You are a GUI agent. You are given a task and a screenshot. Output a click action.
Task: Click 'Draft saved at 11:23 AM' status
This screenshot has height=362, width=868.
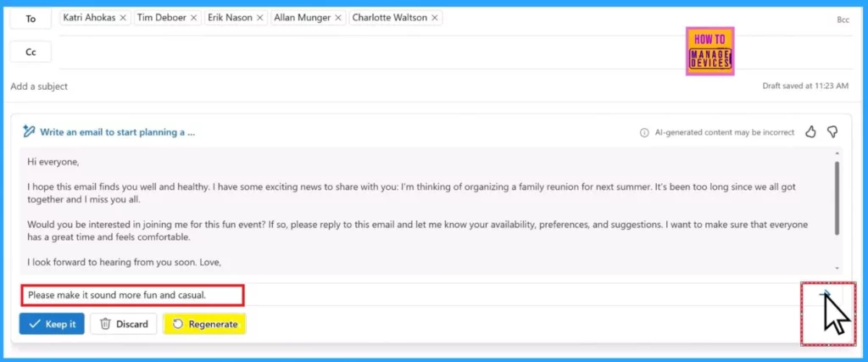[805, 86]
